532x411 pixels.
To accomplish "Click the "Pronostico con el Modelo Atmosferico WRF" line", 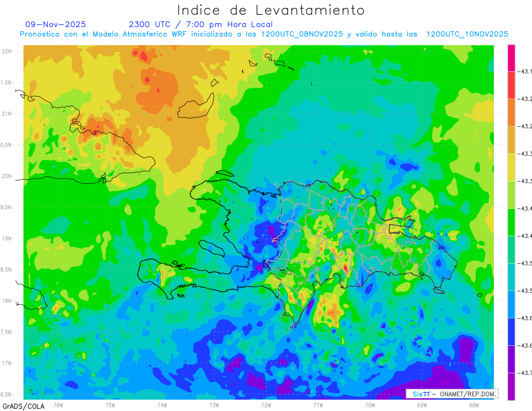I will [x=264, y=34].
